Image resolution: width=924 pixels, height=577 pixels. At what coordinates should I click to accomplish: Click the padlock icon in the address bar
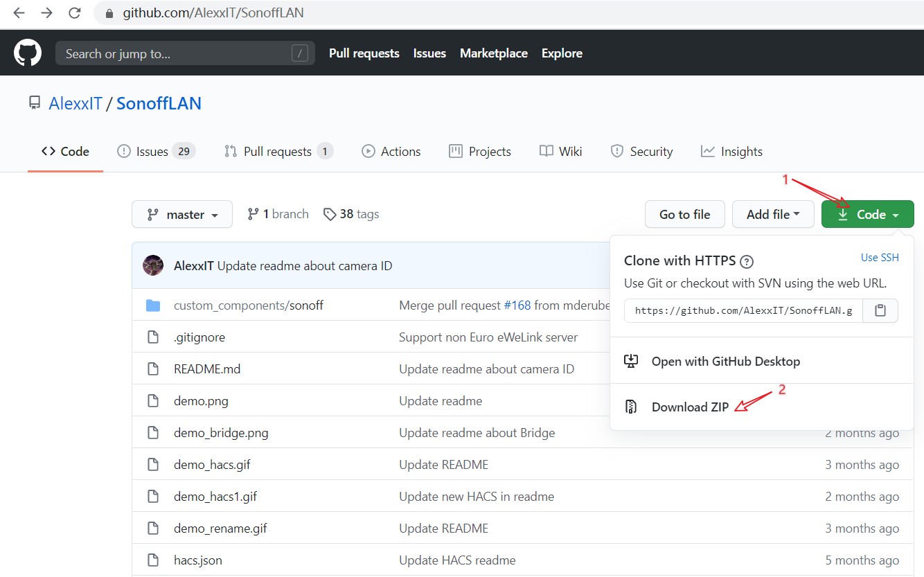tap(109, 13)
